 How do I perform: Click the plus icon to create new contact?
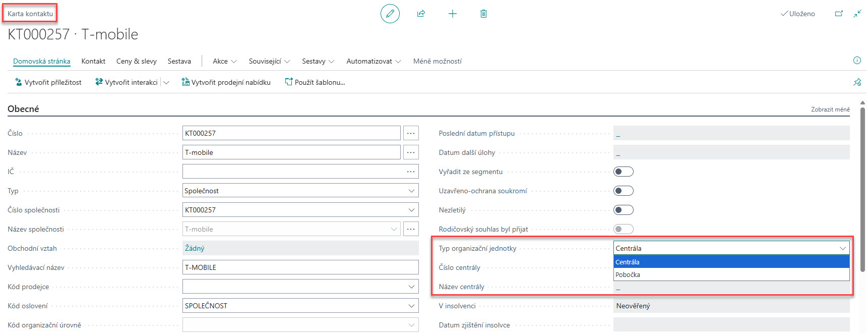point(452,14)
